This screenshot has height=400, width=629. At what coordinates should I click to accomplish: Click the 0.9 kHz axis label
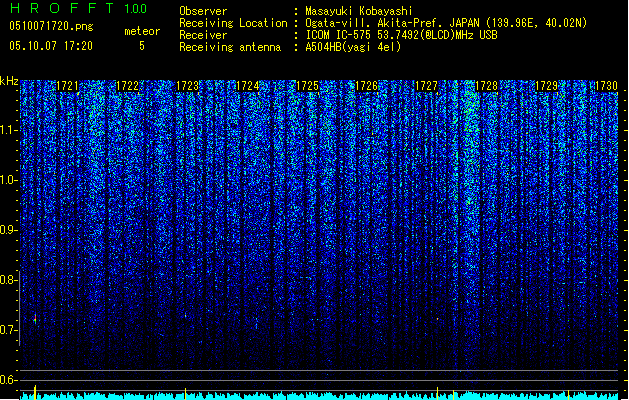(8, 230)
